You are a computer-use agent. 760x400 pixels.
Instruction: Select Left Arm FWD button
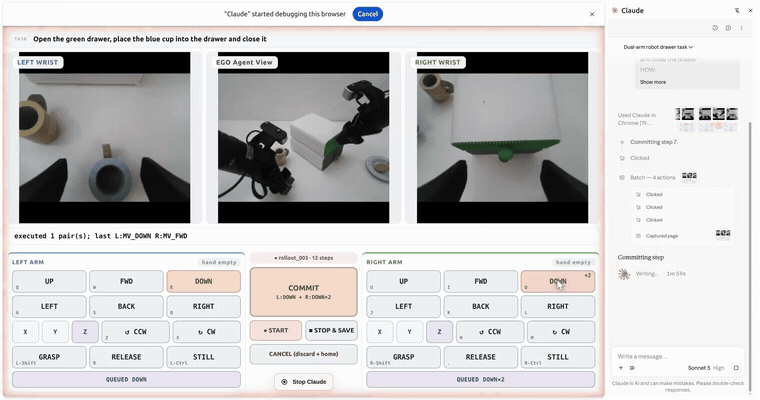click(126, 282)
